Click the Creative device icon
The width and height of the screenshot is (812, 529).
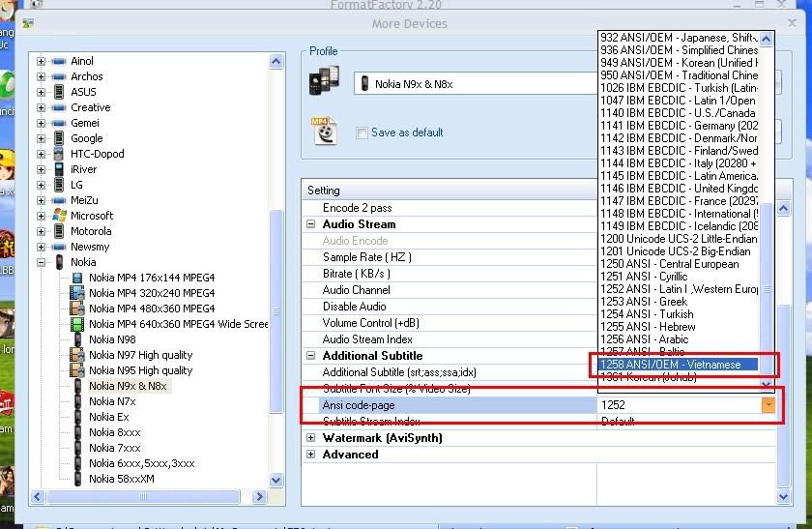click(59, 107)
